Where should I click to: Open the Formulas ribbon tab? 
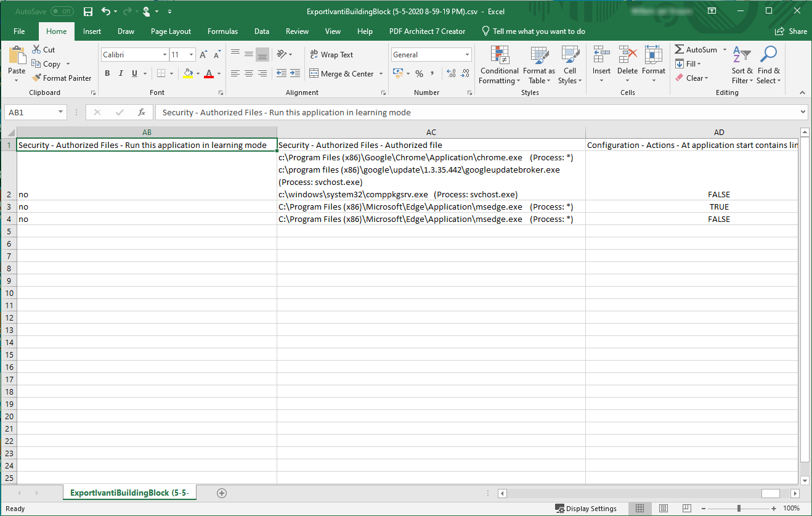[x=222, y=31]
